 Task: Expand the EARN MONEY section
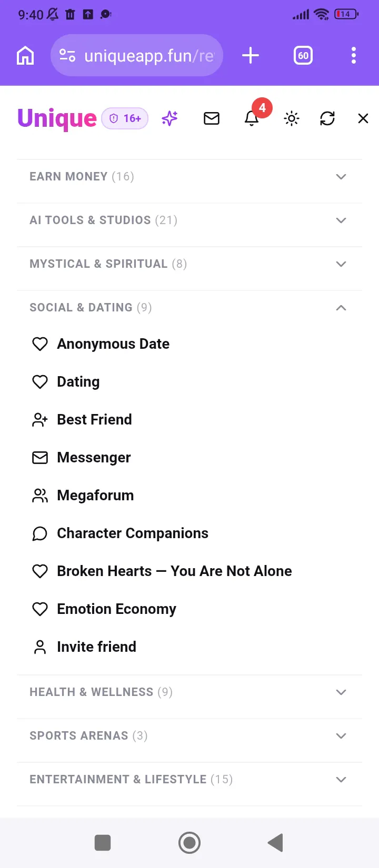tap(189, 176)
